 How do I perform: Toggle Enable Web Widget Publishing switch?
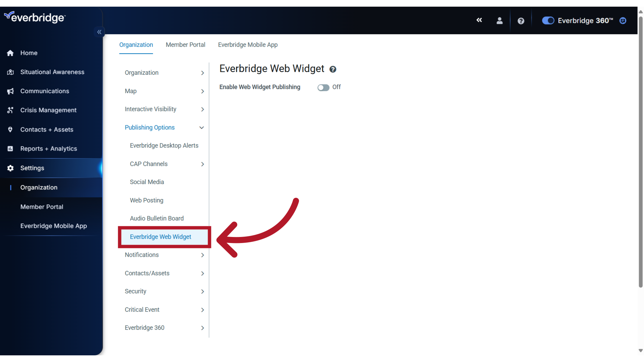(323, 87)
